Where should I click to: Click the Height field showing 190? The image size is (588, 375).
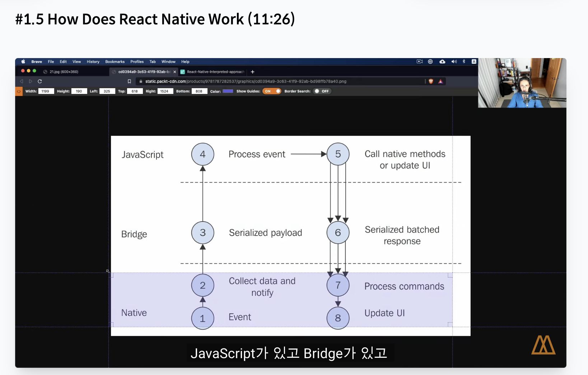[x=79, y=91]
